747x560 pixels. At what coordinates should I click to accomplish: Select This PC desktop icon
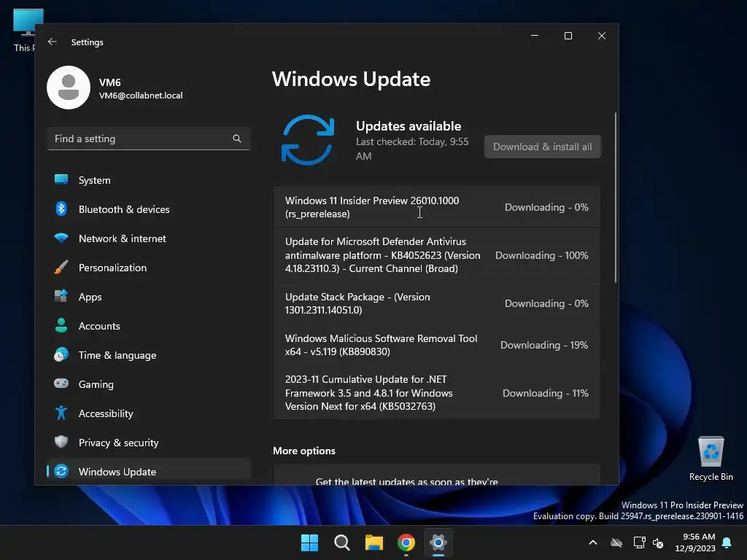25,29
